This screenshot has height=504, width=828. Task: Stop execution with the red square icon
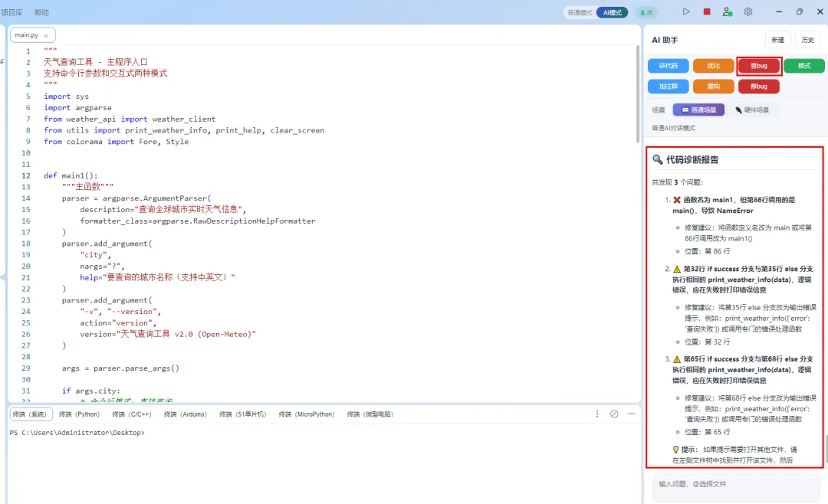[x=707, y=11]
